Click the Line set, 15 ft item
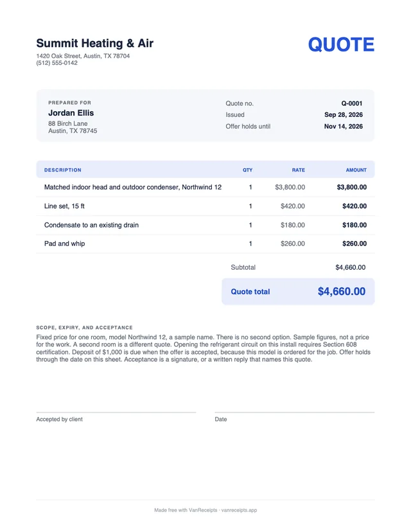The image size is (411, 532). point(64,206)
